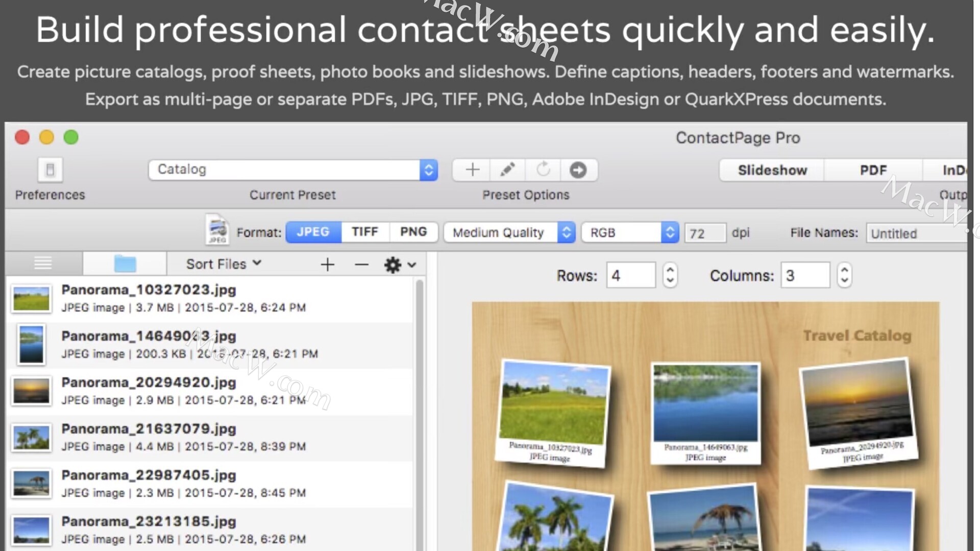Switch to PDF output tab
The height and width of the screenshot is (551, 980).
click(x=873, y=170)
